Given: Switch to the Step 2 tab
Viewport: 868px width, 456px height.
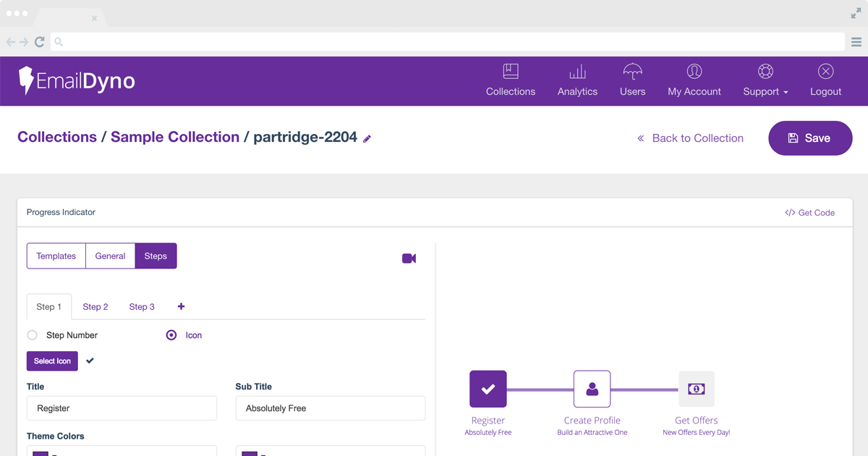Looking at the screenshot, I should point(95,307).
